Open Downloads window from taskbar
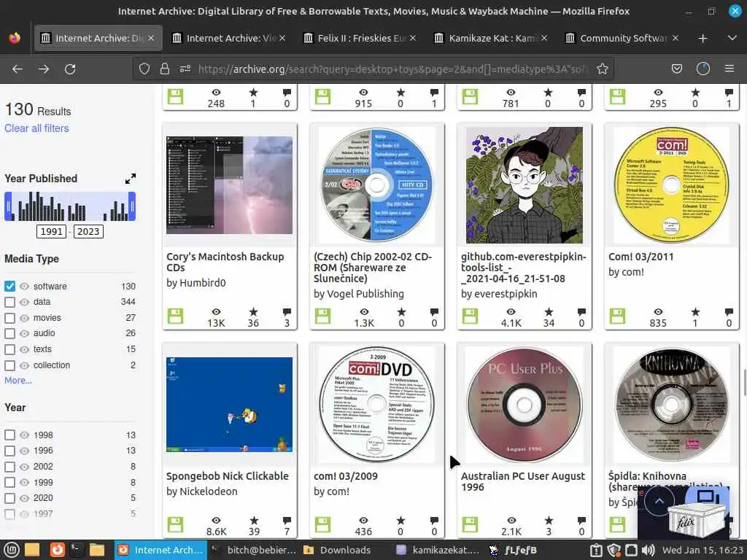 (337, 550)
